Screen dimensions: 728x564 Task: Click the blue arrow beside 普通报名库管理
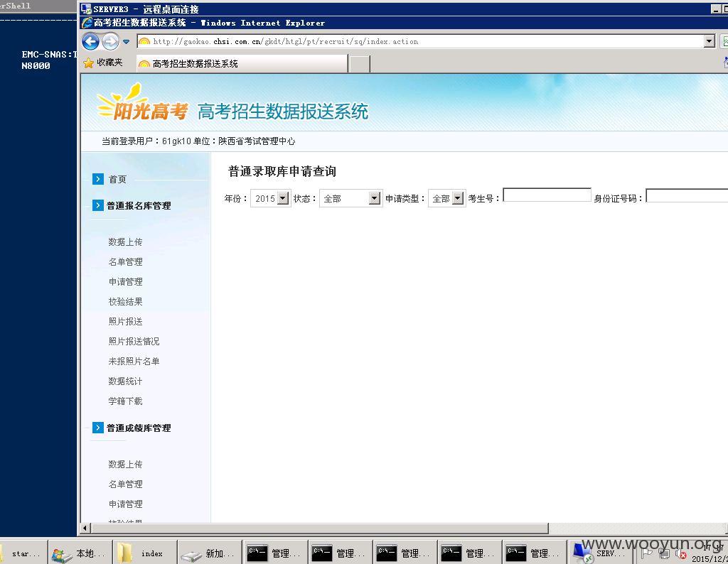97,205
